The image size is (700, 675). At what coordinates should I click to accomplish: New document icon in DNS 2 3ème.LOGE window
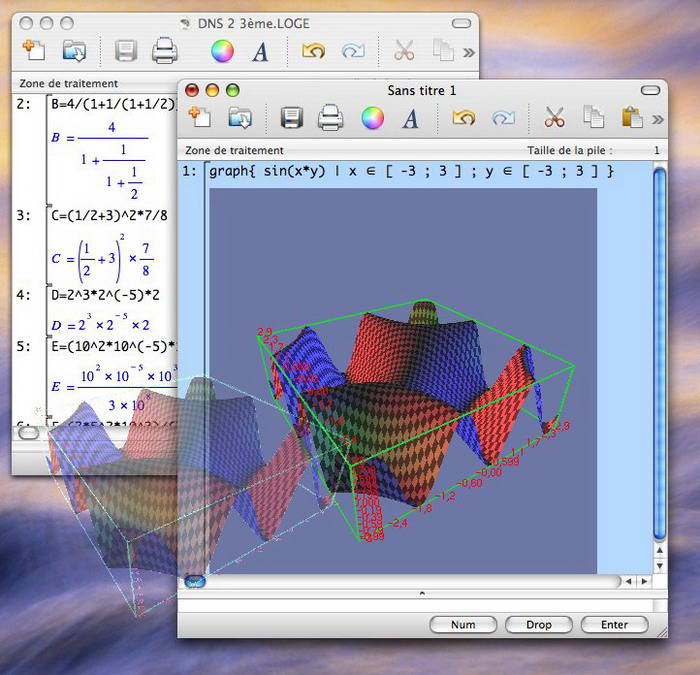coord(33,50)
